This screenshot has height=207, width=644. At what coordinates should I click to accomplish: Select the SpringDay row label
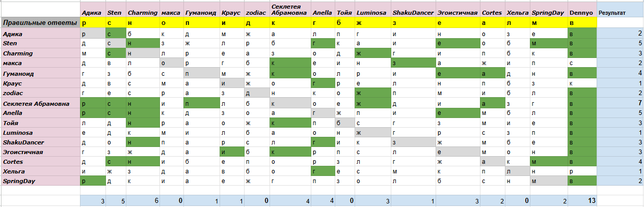(x=40, y=181)
